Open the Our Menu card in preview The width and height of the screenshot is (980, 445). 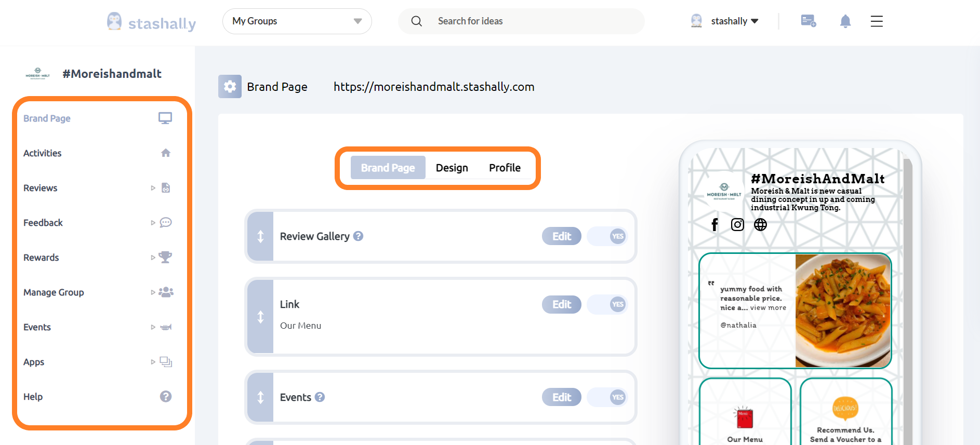(x=745, y=413)
